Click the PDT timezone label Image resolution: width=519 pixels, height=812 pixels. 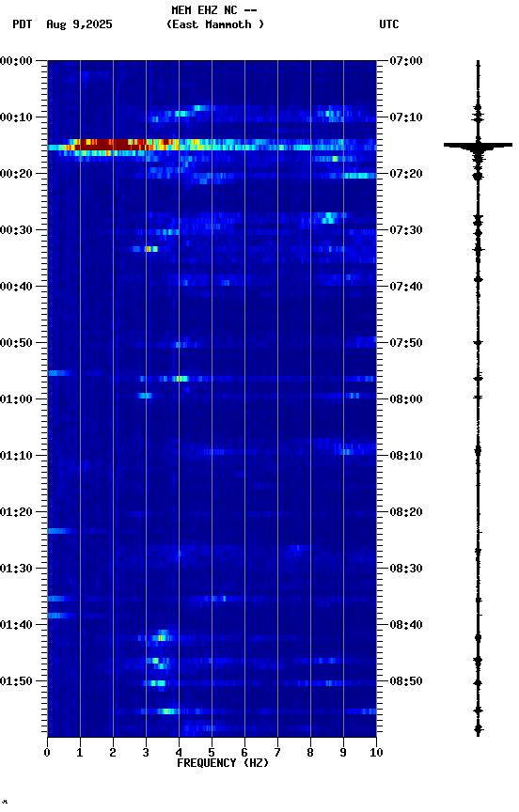[x=23, y=24]
